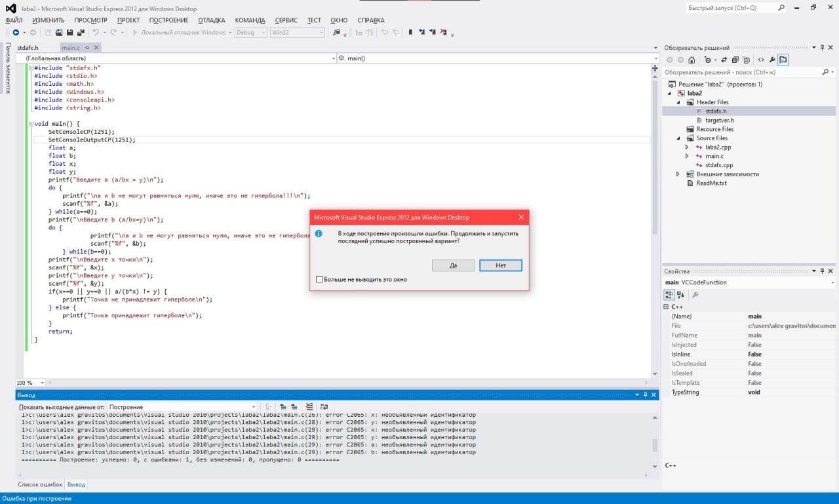Click Collapse All icon in Solution Explorer
This screenshot has height=504, width=839.
(734, 60)
